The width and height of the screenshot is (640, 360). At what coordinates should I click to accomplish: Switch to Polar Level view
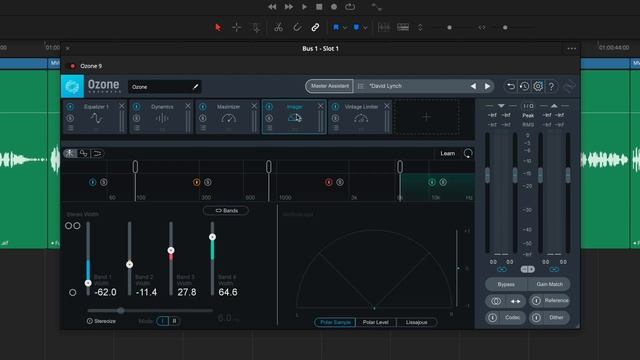(376, 322)
